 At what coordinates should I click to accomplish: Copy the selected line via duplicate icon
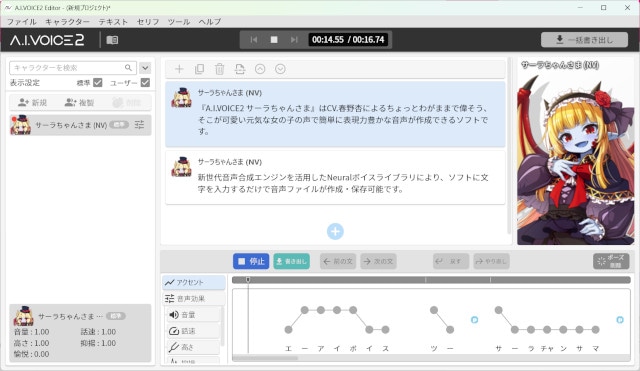point(199,69)
